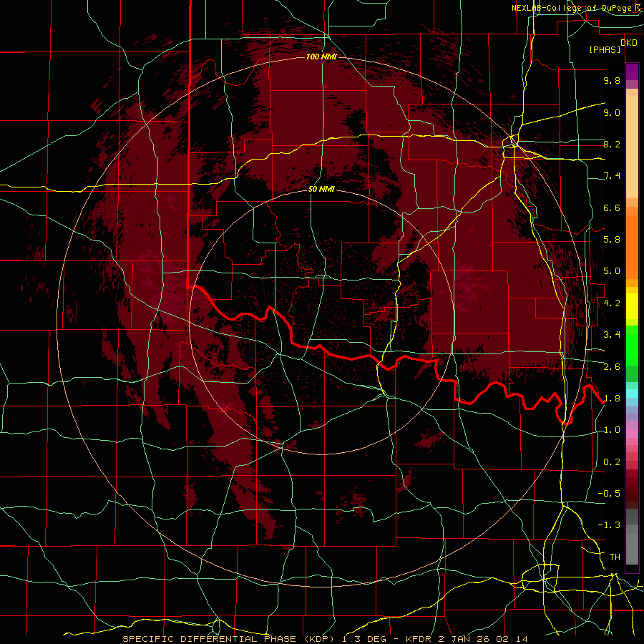Click the 'KFDR' radar site identifier
Image resolution: width=644 pixels, height=644 pixels.
[x=419, y=639]
